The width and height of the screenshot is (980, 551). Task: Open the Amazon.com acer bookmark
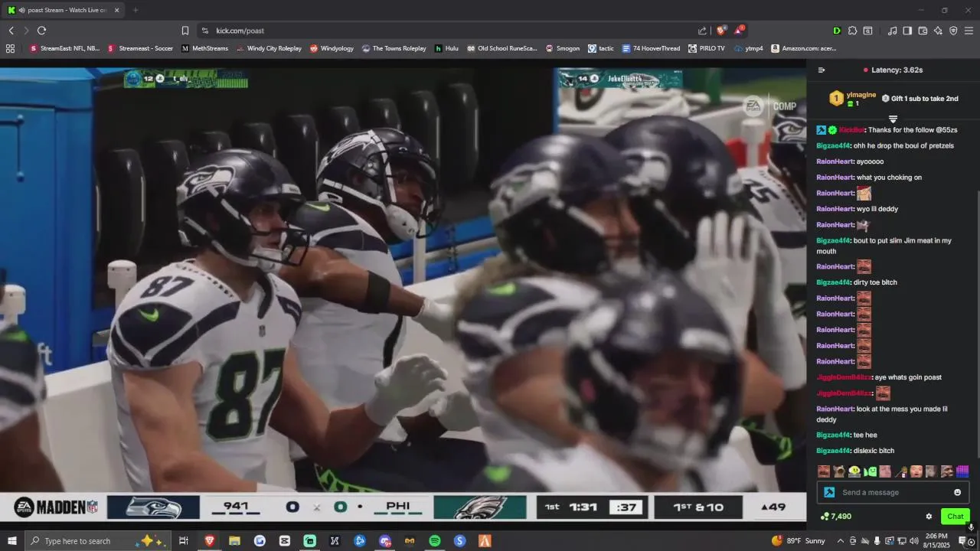click(x=804, y=48)
